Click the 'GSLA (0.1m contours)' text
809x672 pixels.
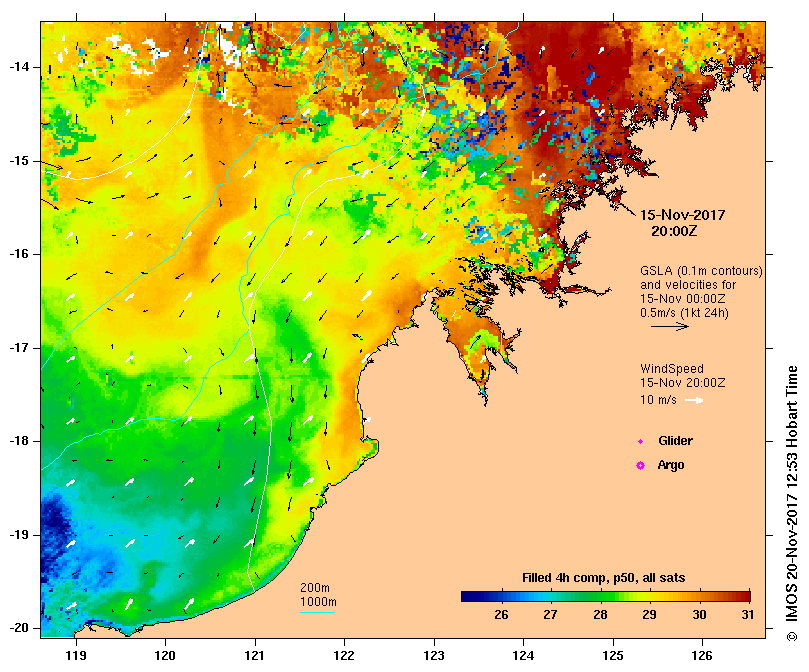point(701,271)
